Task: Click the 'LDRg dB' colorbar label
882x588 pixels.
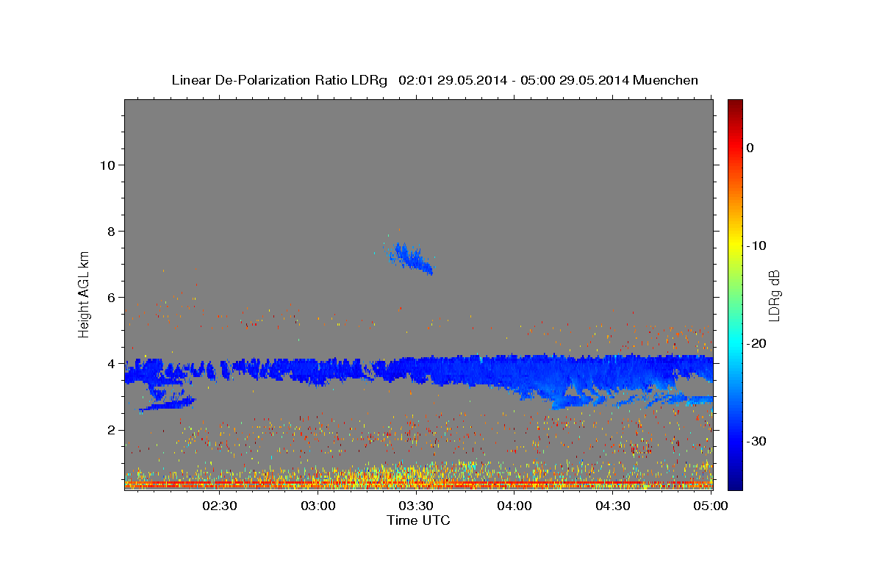Action: [x=773, y=295]
